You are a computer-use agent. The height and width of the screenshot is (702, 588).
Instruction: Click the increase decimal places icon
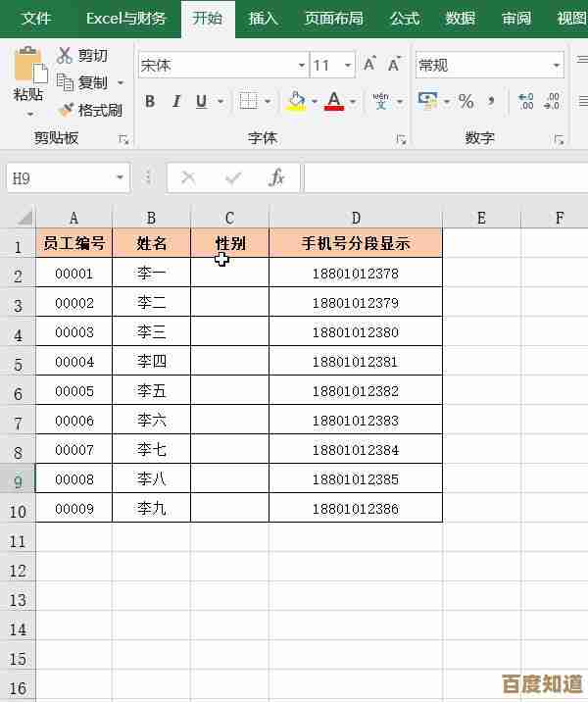pyautogui.click(x=526, y=101)
